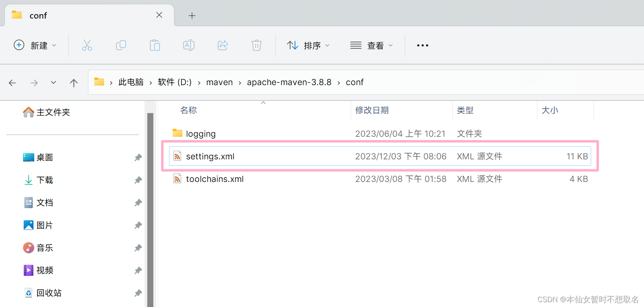The image size is (644, 307).
Task: Add a new tab with plus button
Action: coord(192,15)
